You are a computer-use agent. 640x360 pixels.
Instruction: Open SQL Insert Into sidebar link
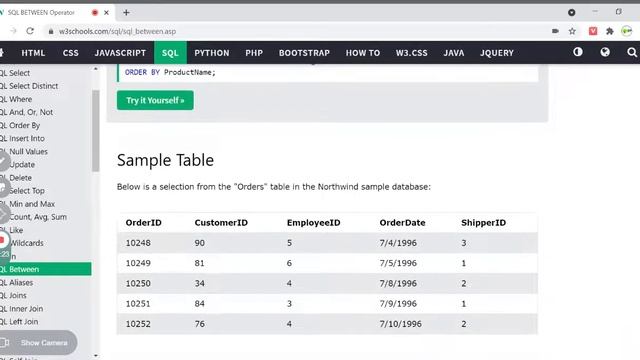[22, 138]
